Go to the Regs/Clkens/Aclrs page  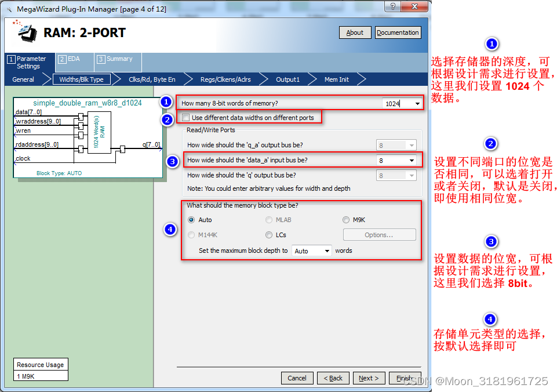[225, 79]
